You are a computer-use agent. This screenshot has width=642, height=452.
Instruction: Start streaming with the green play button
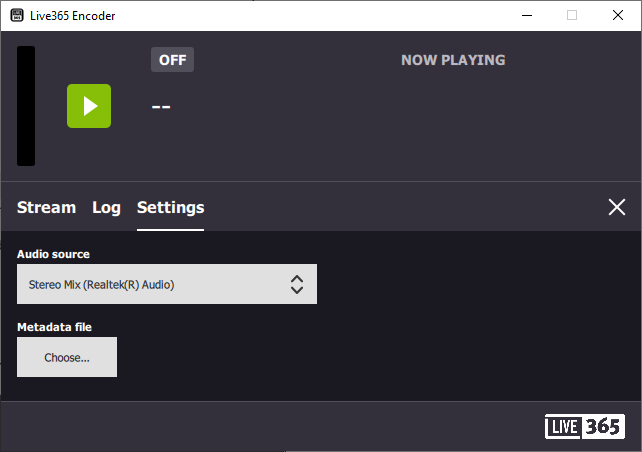89,106
